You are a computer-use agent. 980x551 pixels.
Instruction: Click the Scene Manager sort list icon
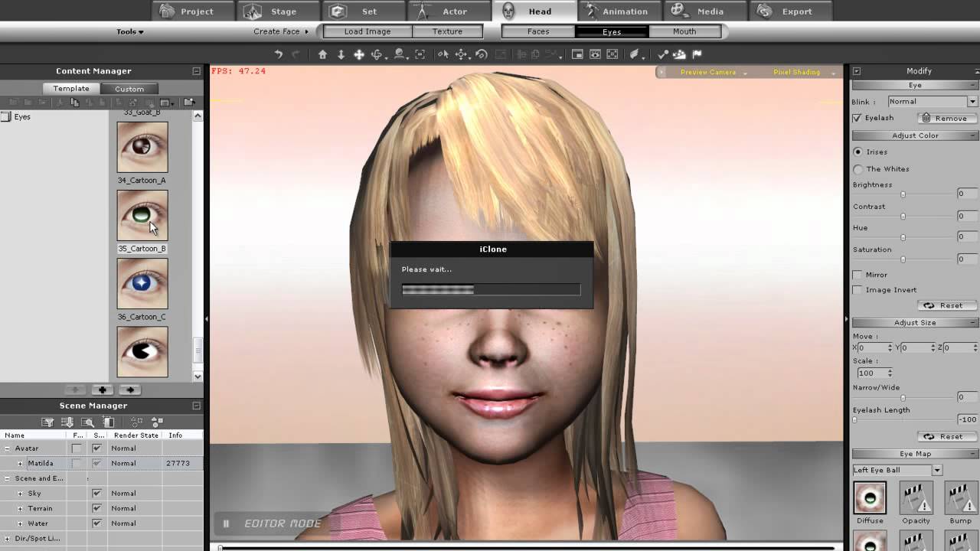(x=67, y=422)
